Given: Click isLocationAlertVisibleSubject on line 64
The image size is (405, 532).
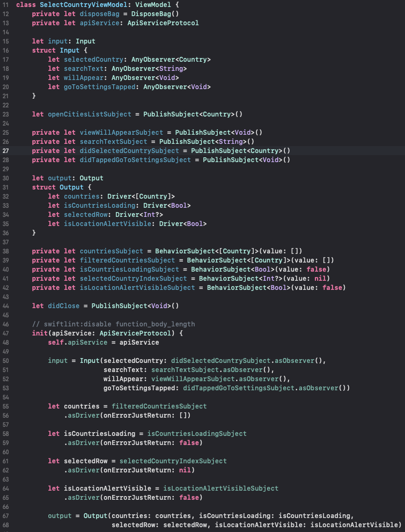Looking at the screenshot, I should click(x=220, y=489).
